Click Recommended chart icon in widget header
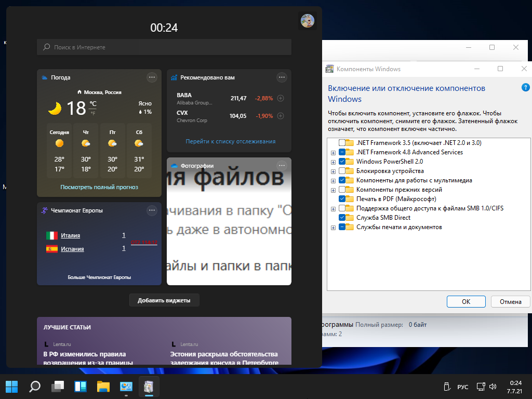532x399 pixels. pyautogui.click(x=174, y=77)
